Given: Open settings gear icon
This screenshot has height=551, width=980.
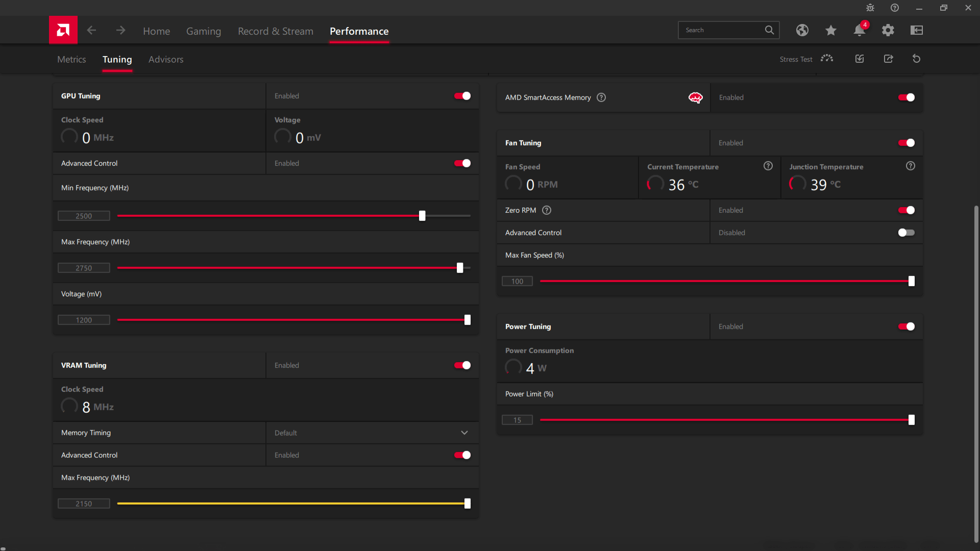Looking at the screenshot, I should pos(888,30).
